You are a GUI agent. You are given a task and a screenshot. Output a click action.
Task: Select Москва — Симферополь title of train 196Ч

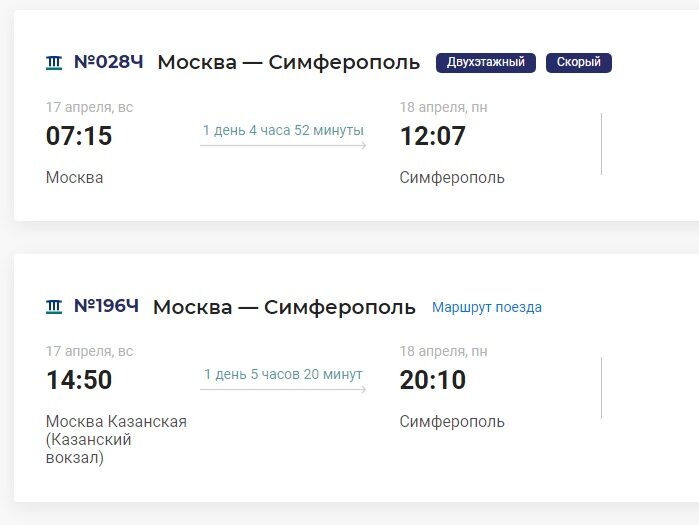click(x=284, y=308)
